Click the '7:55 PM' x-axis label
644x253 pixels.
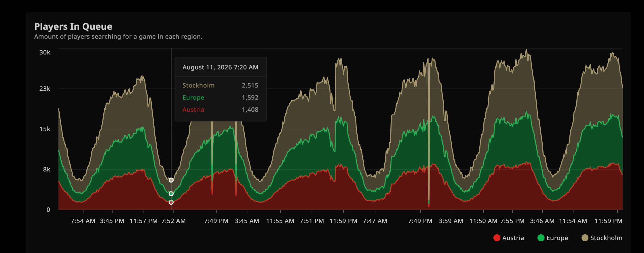click(512, 221)
